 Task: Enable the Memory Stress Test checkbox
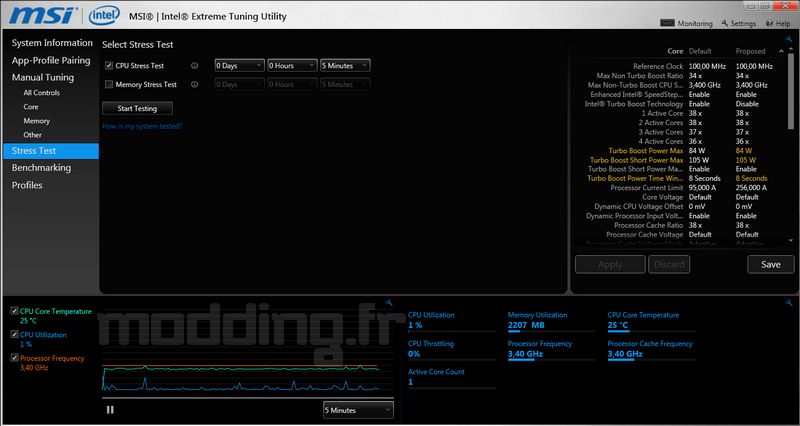point(109,85)
